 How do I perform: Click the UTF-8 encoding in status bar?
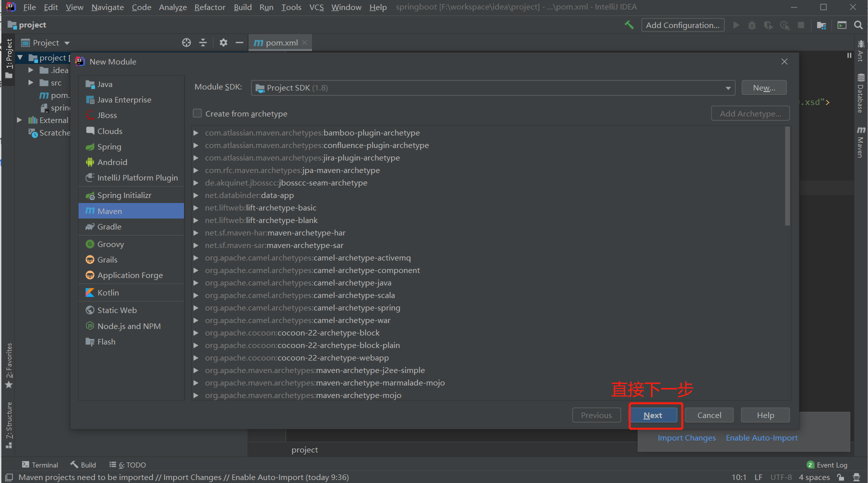781,477
